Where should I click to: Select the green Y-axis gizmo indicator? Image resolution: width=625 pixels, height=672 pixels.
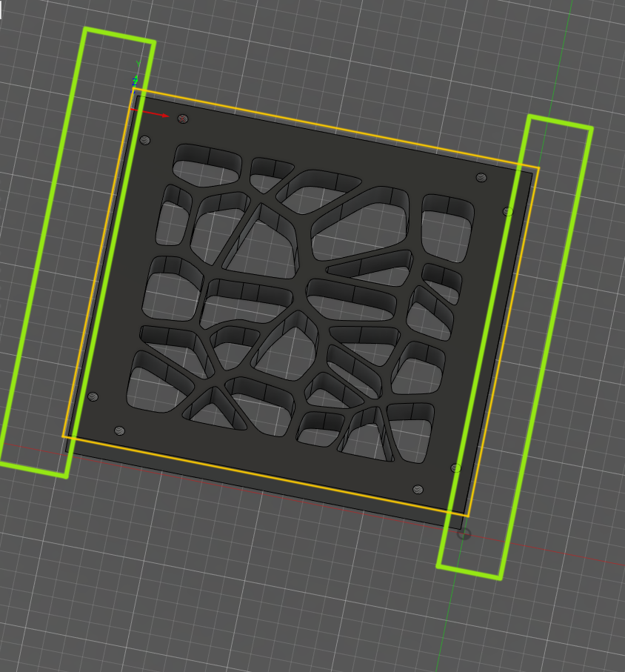138,63
